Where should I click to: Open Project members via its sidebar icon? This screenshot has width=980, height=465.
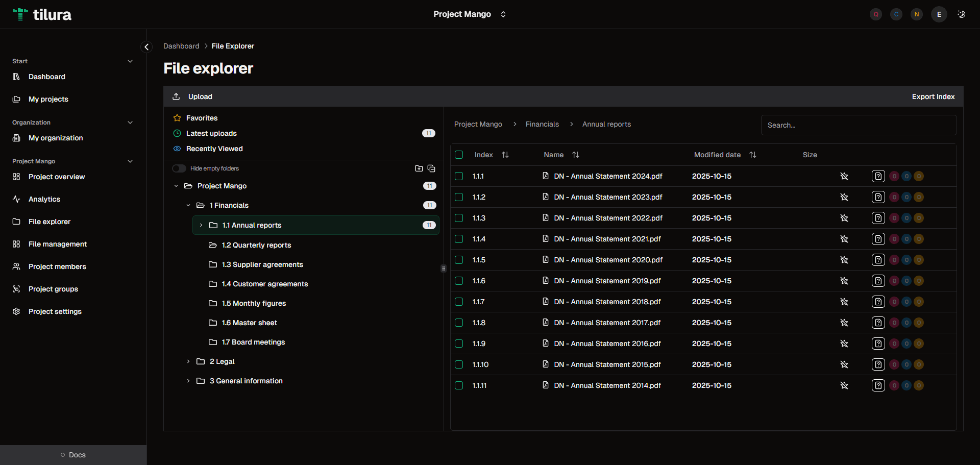[x=16, y=266]
